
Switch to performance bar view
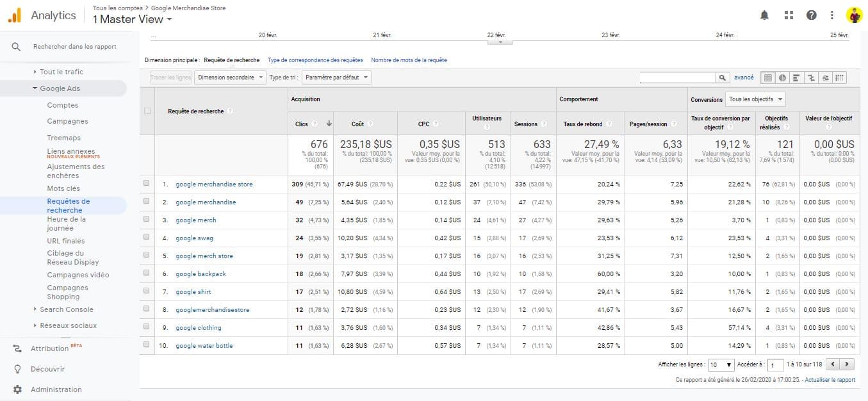coord(797,78)
